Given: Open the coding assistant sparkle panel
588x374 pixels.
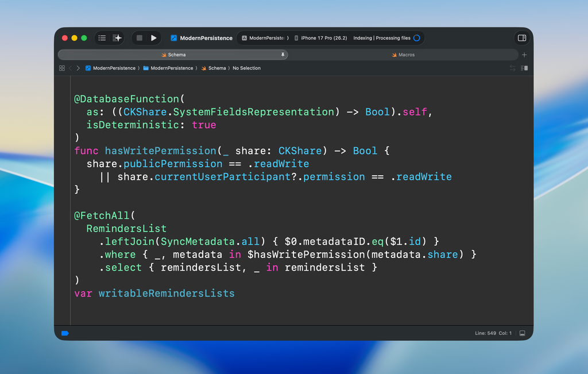Looking at the screenshot, I should [x=117, y=38].
